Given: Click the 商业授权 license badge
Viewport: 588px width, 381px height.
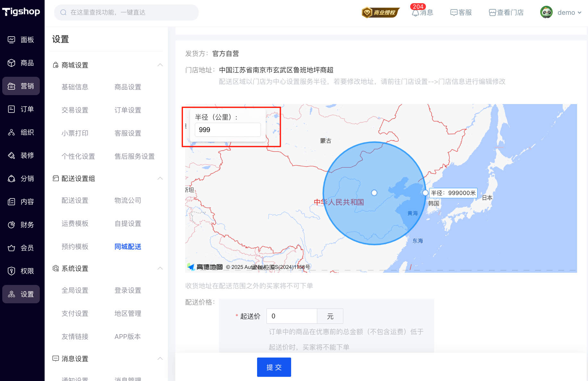Looking at the screenshot, I should point(381,13).
